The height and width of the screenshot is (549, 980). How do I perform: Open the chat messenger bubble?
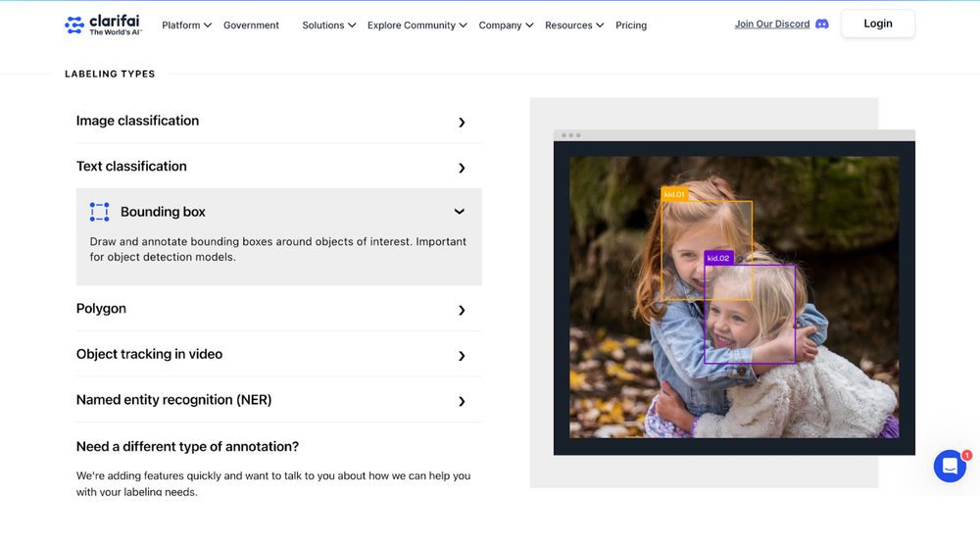click(950, 466)
